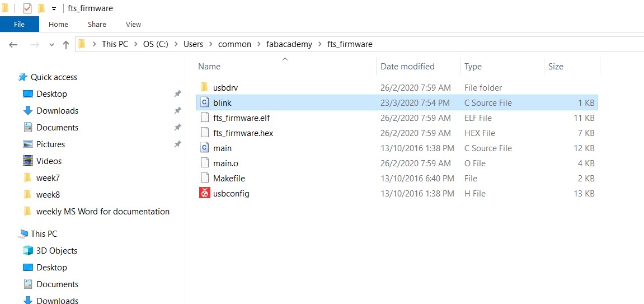Select Pictures under Quick access
This screenshot has height=304, width=644.
coord(50,144)
